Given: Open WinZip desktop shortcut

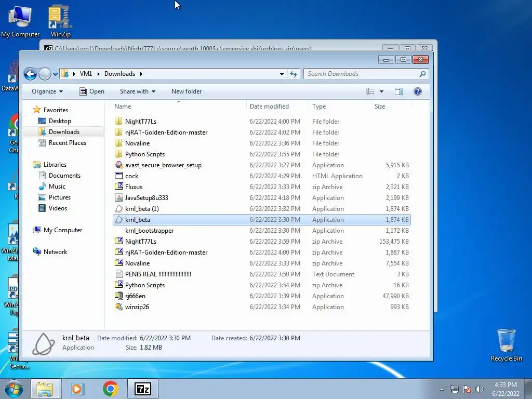Looking at the screenshot, I should tap(60, 21).
